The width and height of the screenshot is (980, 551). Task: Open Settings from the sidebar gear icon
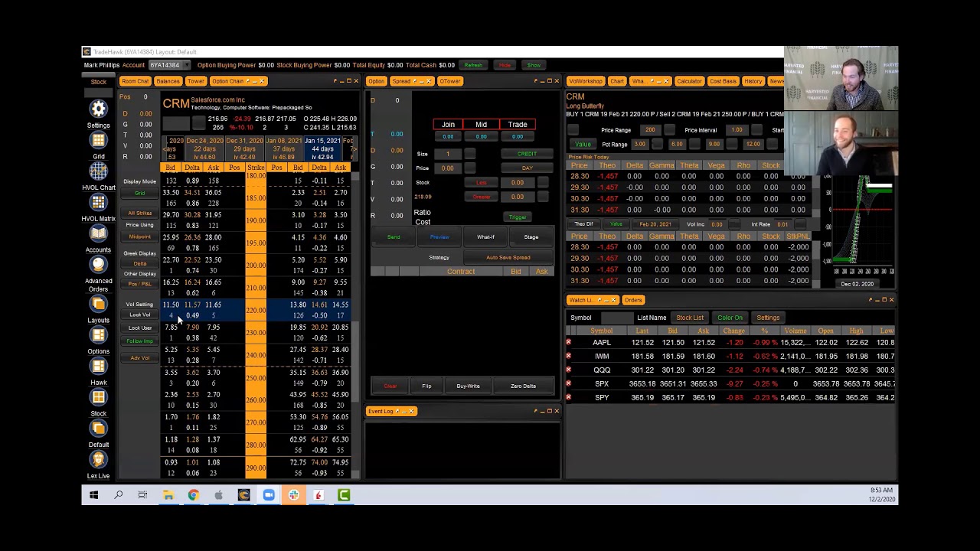98,109
